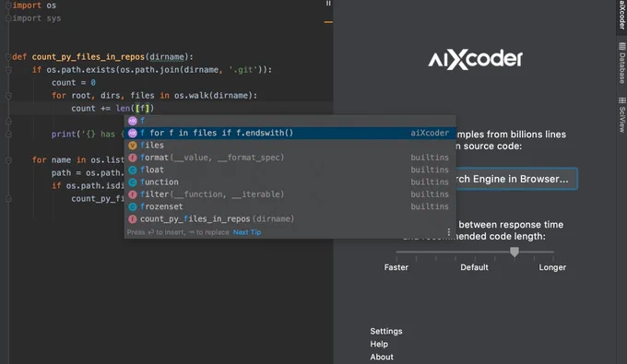Screen dimensions: 627x364
Task: Click the 'Faster' slider label
Action: (396, 267)
